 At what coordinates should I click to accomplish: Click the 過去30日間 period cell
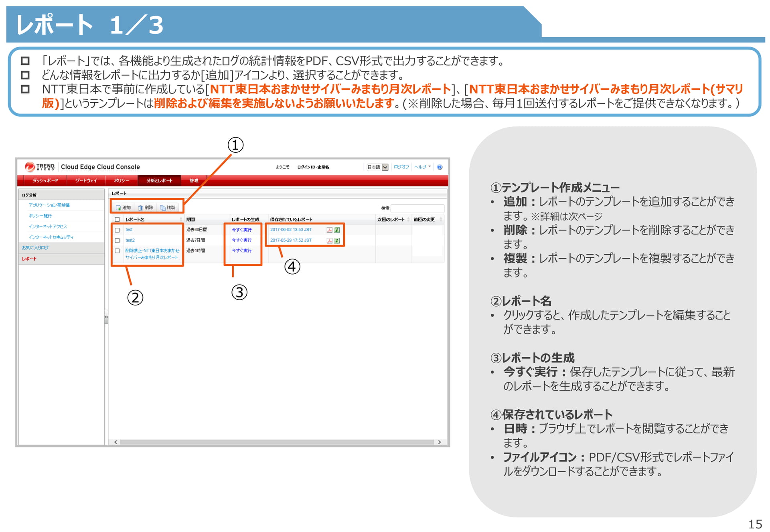[x=197, y=230]
